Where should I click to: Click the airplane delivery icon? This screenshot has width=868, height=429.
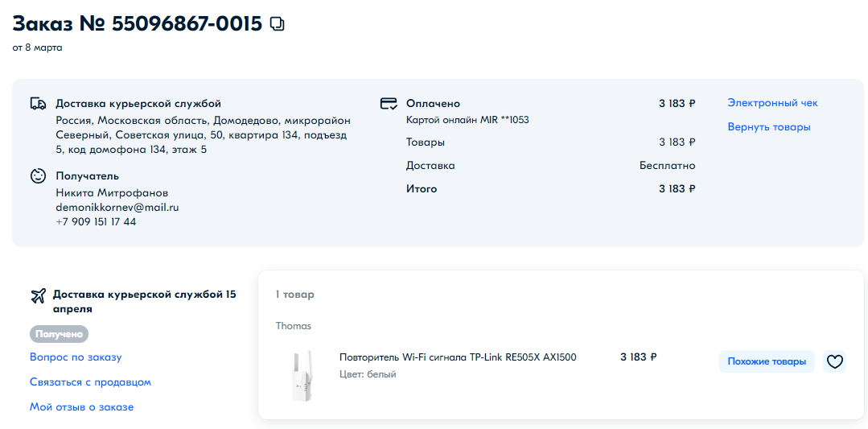pos(38,295)
